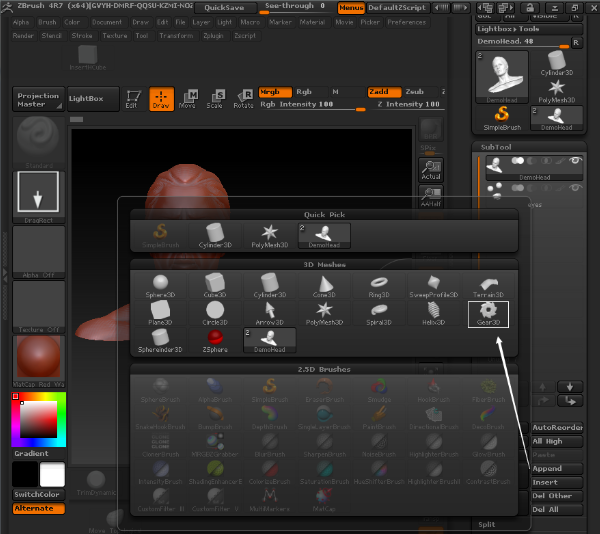This screenshot has width=600, height=534.
Task: Pick color in main color picker
Action: (38, 420)
